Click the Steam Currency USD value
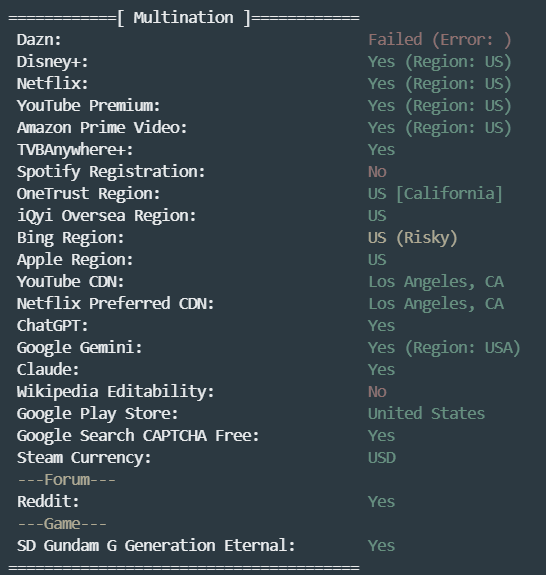Viewport: 546px width, 575px height. coord(382,458)
